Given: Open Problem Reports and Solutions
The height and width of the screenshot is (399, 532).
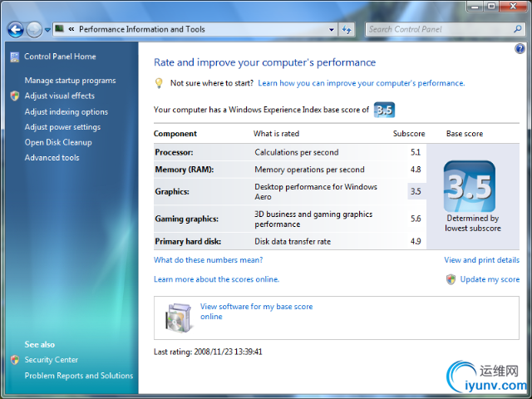Looking at the screenshot, I should [79, 376].
